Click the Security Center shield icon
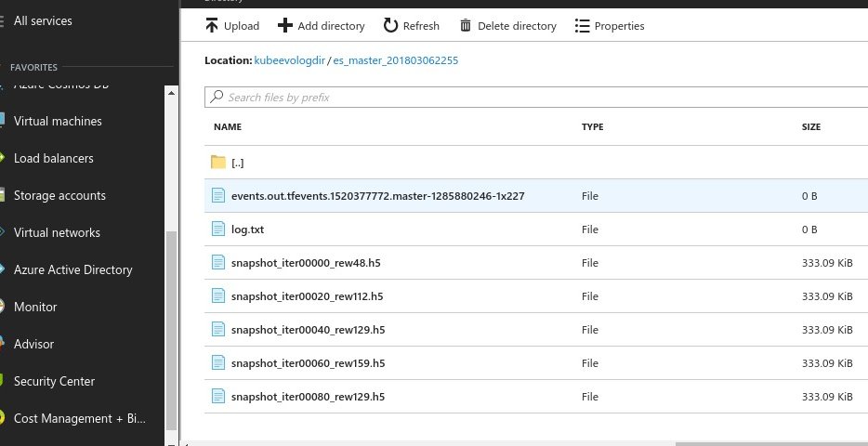868x446 pixels. click(2, 381)
